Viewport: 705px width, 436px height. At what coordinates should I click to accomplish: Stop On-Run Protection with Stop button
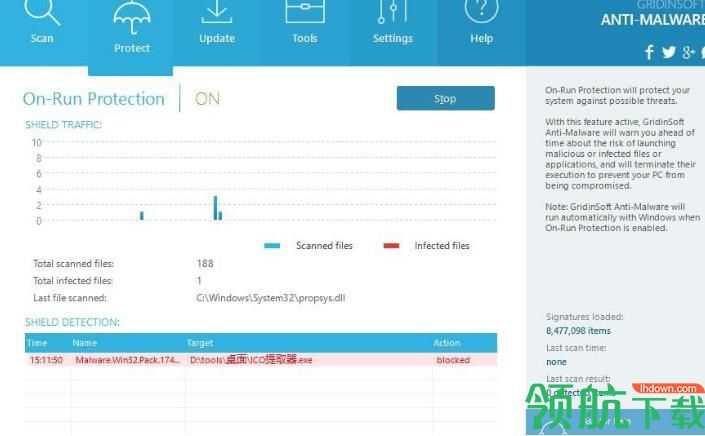point(446,98)
